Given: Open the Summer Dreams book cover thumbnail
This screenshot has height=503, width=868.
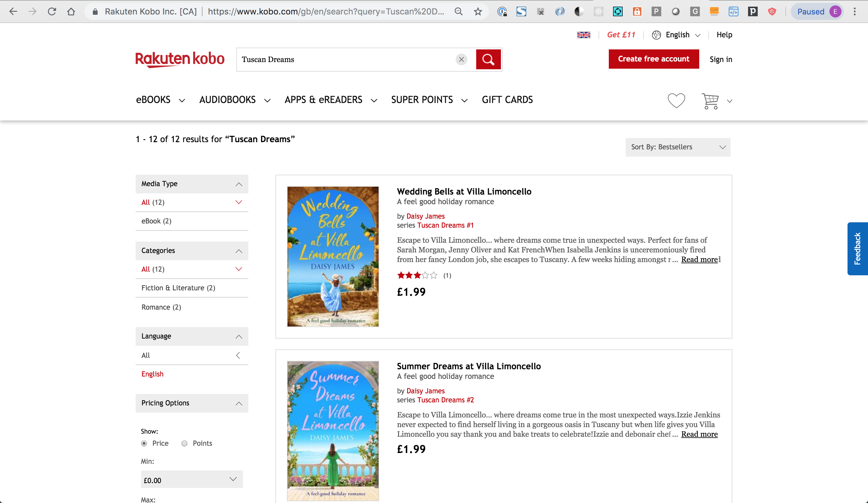Looking at the screenshot, I should tap(333, 431).
